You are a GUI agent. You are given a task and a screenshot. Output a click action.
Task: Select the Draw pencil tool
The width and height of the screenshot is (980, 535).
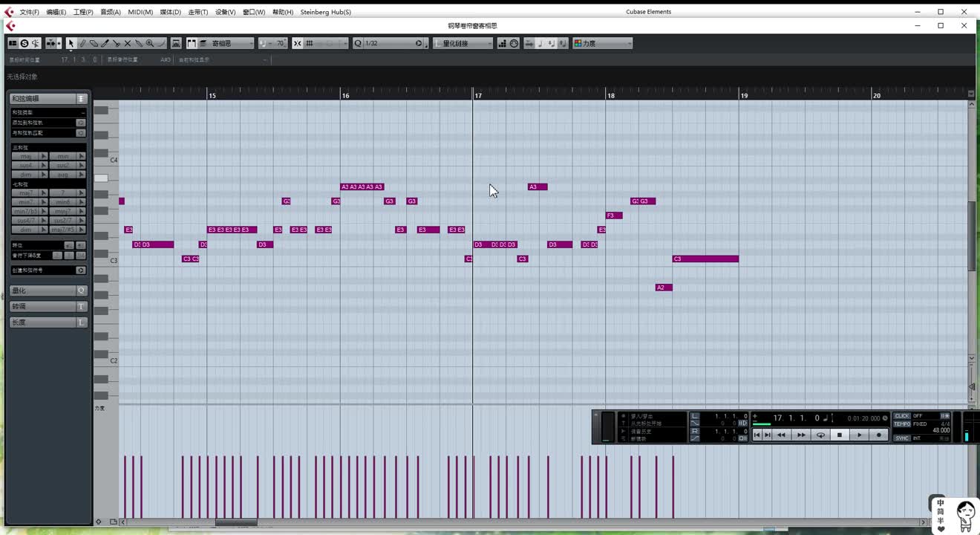[x=82, y=43]
